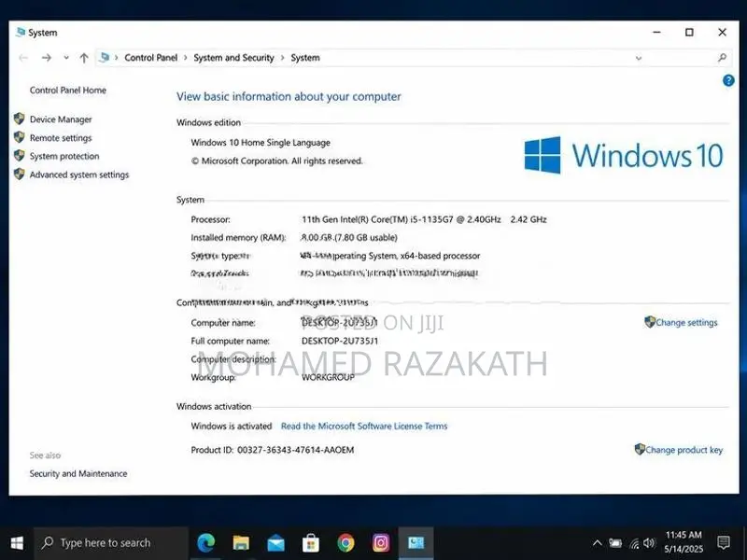Click the volume speaker tray icon

pos(649,543)
